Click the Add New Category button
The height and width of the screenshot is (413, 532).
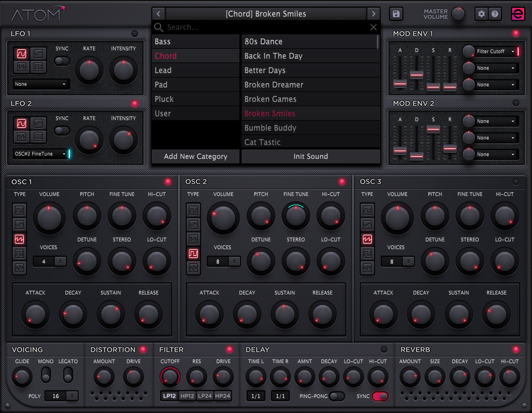point(196,157)
